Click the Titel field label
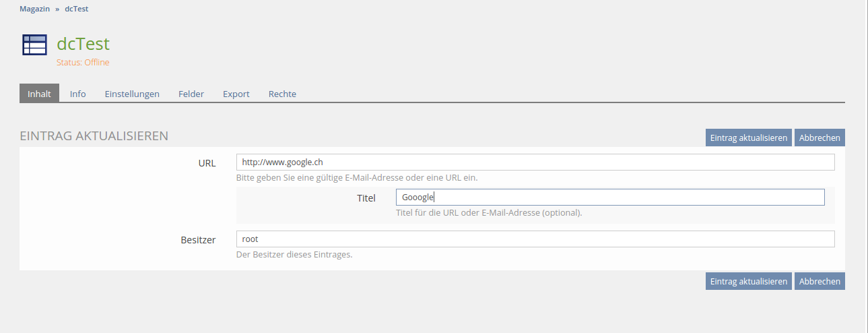The width and height of the screenshot is (868, 333). pos(366,198)
